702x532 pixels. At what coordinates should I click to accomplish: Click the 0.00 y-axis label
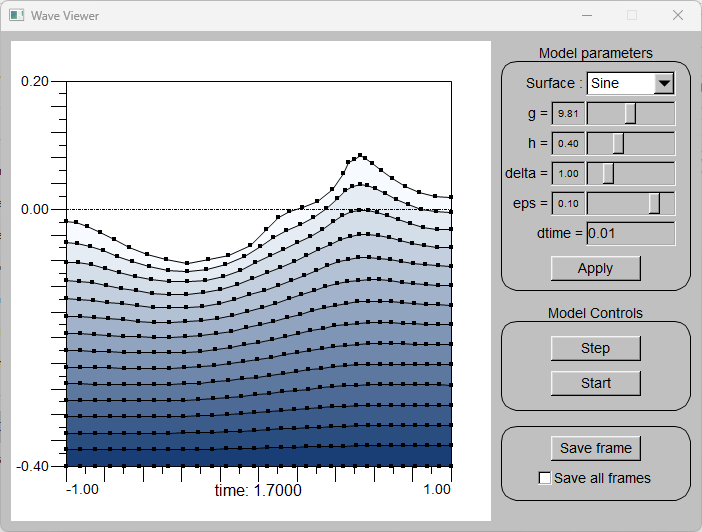coord(34,209)
